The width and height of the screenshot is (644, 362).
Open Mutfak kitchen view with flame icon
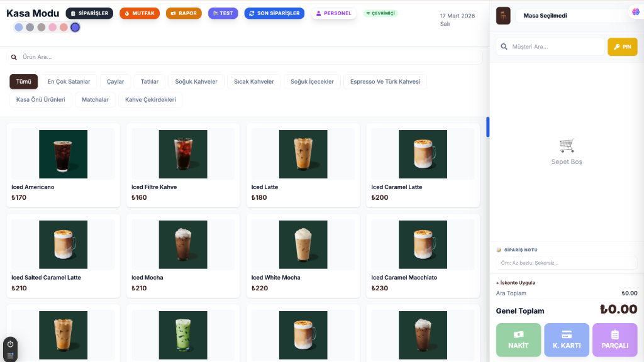coord(139,13)
